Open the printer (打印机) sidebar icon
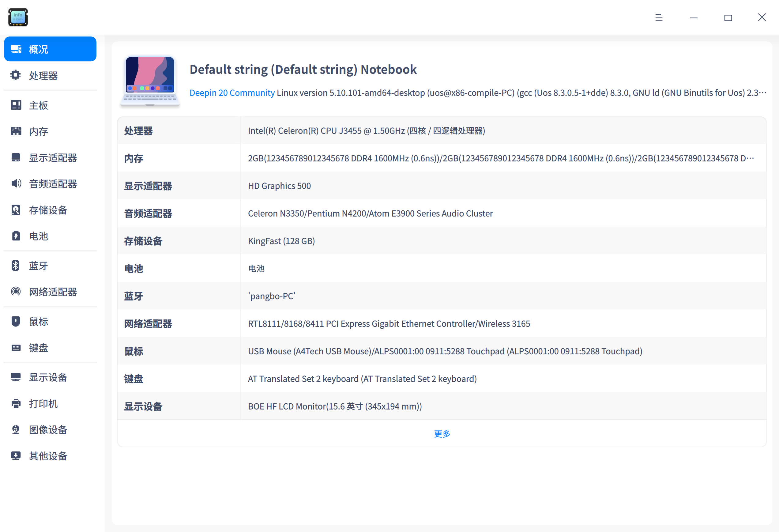Screen dimensions: 779x532 tap(16, 403)
